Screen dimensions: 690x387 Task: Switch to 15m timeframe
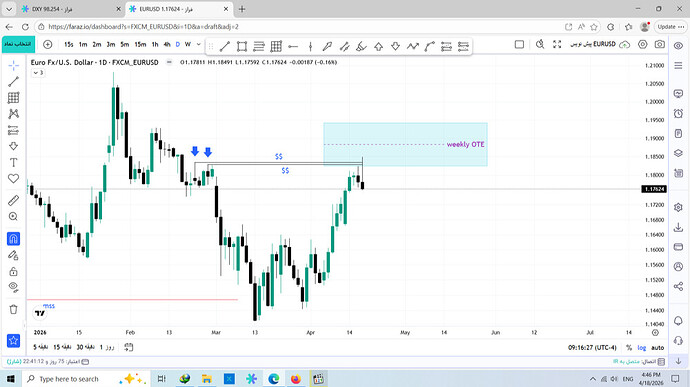140,44
